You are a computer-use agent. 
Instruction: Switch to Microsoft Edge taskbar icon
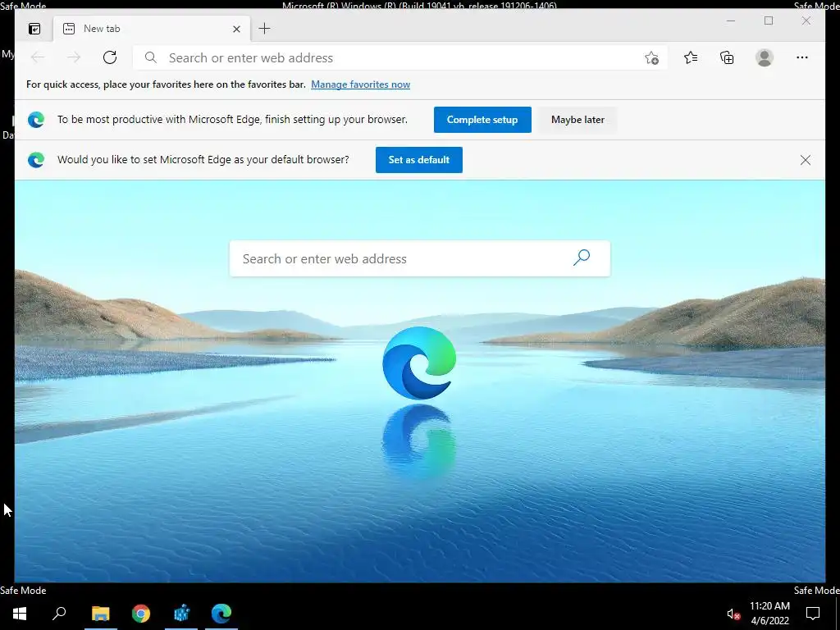pyautogui.click(x=221, y=614)
